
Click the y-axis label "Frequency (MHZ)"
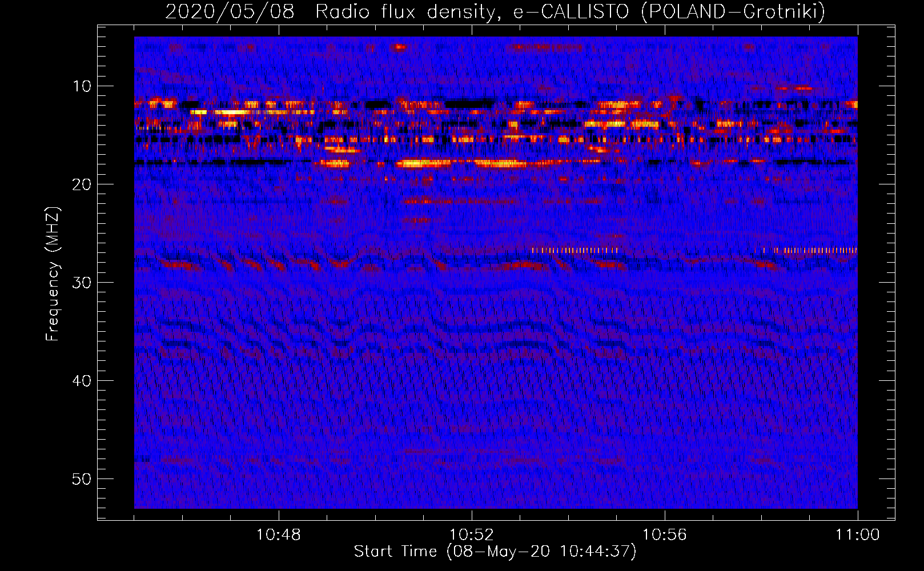tap(53, 274)
